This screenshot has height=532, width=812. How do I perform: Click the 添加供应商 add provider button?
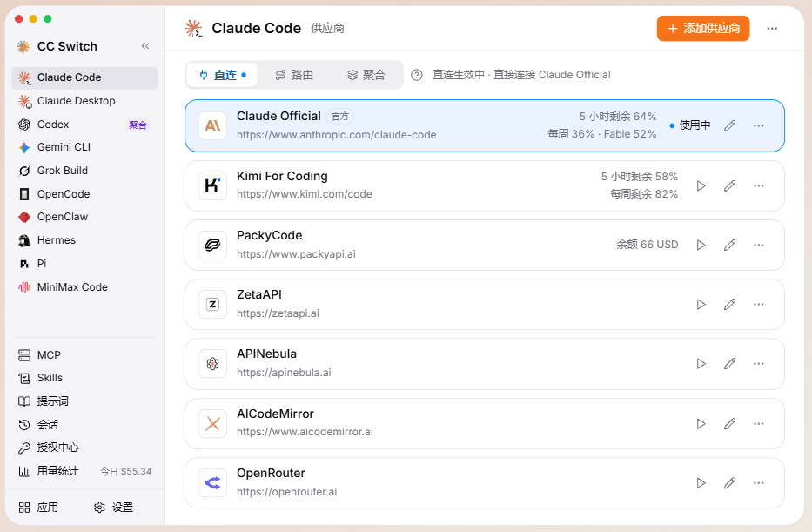pos(703,29)
